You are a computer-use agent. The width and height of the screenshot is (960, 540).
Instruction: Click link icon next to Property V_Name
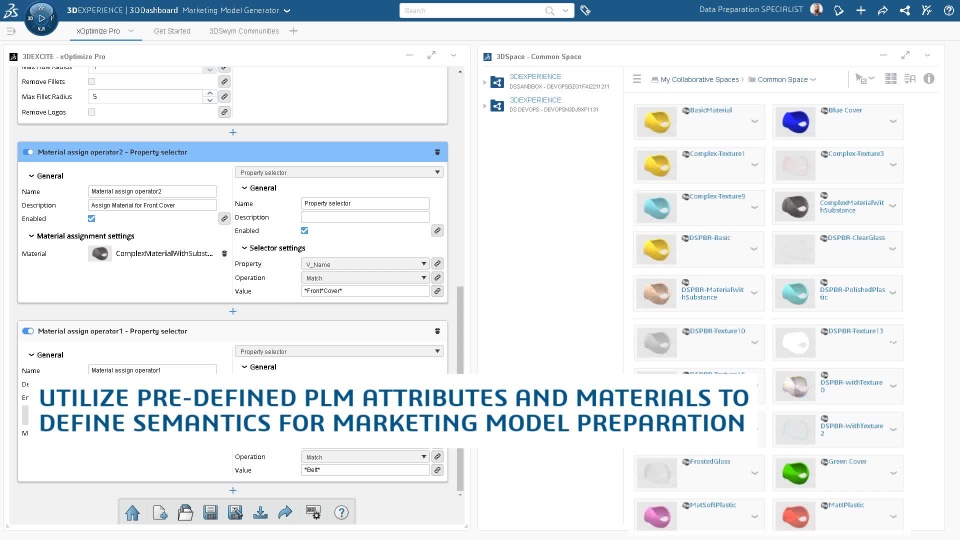(x=437, y=264)
